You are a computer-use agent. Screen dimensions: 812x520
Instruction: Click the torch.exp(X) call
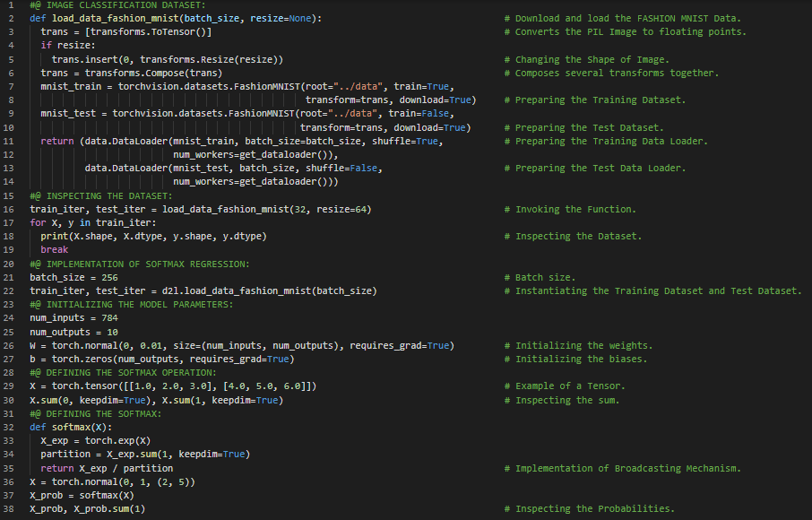pyautogui.click(x=117, y=440)
